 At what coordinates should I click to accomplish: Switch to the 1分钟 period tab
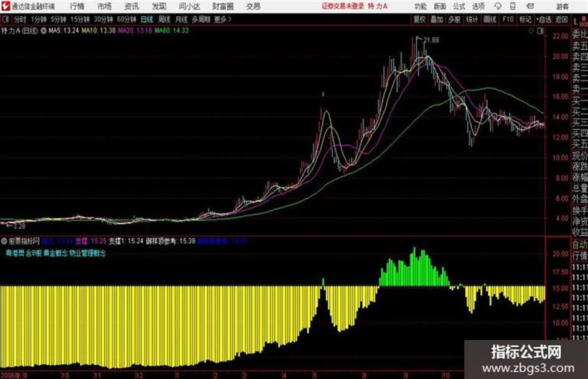(x=39, y=19)
